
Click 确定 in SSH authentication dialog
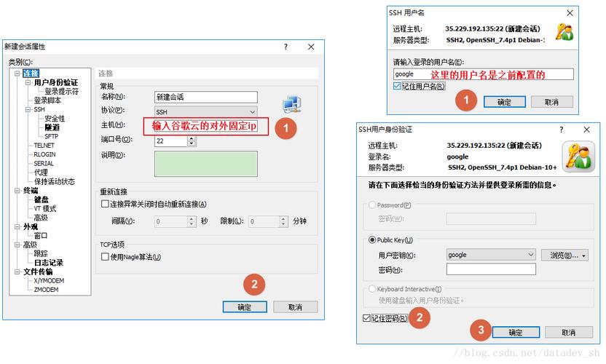(516, 332)
